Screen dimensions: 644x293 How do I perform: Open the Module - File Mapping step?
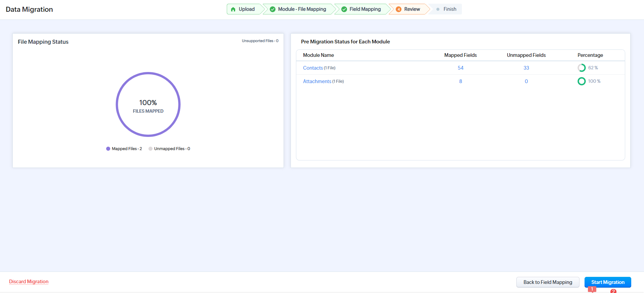[x=302, y=9]
